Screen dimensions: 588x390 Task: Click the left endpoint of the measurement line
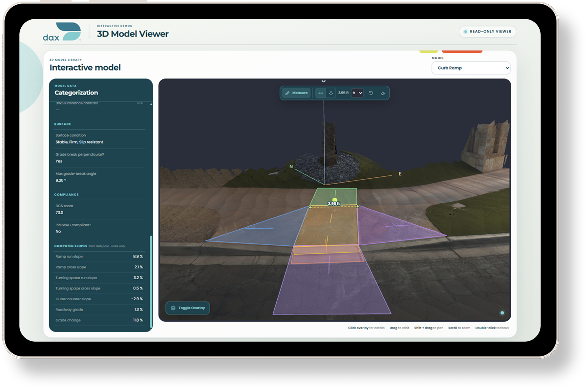(x=310, y=207)
